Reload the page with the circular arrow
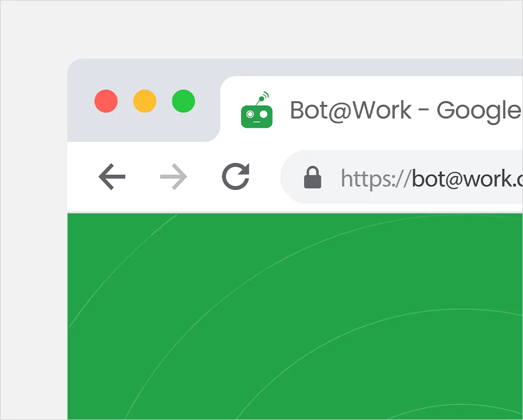This screenshot has height=420, width=523. pos(236,176)
